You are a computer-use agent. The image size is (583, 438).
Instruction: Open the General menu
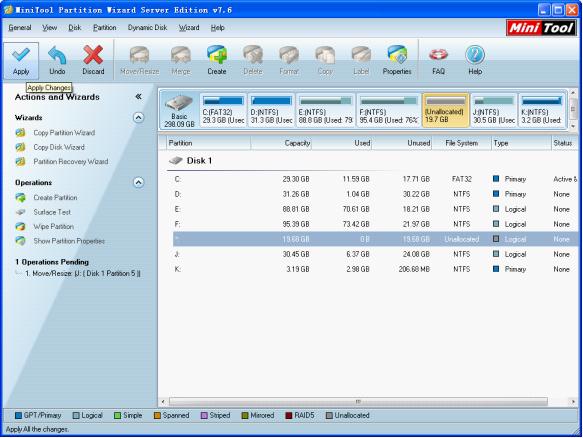pos(20,28)
